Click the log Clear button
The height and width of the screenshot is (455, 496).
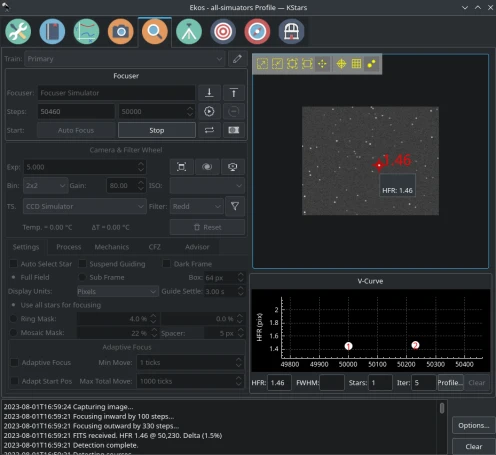tap(474, 446)
